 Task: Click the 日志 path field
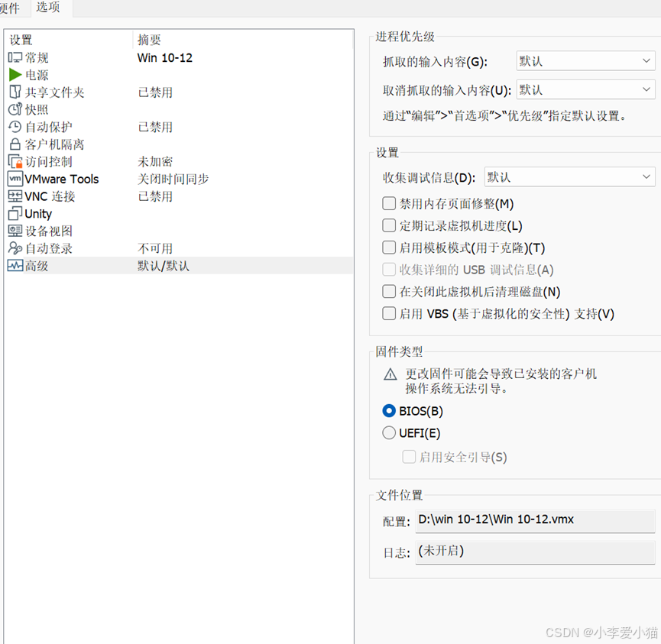pos(535,552)
